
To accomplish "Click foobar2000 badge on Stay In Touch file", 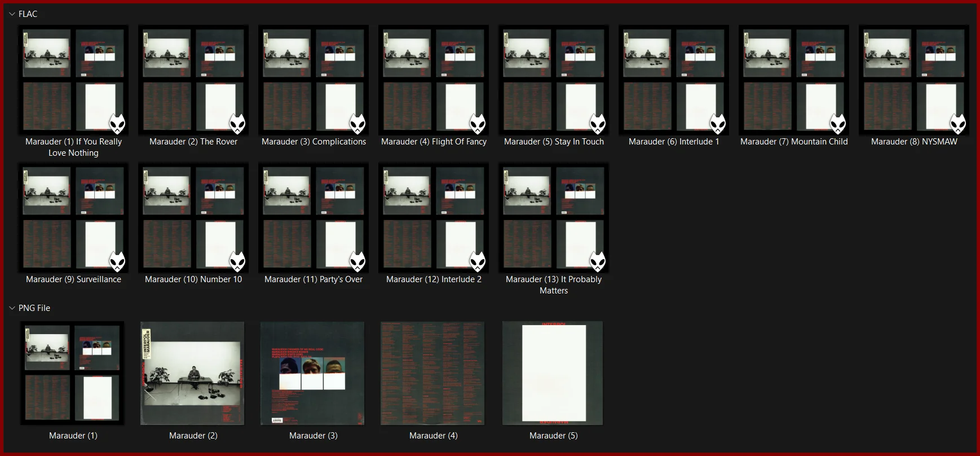I will point(598,124).
